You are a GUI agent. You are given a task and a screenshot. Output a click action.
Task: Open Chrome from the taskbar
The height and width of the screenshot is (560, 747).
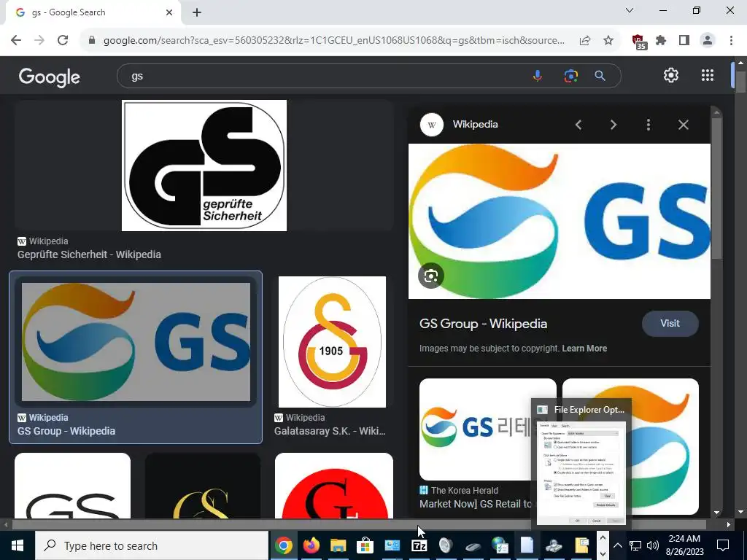coord(284,545)
